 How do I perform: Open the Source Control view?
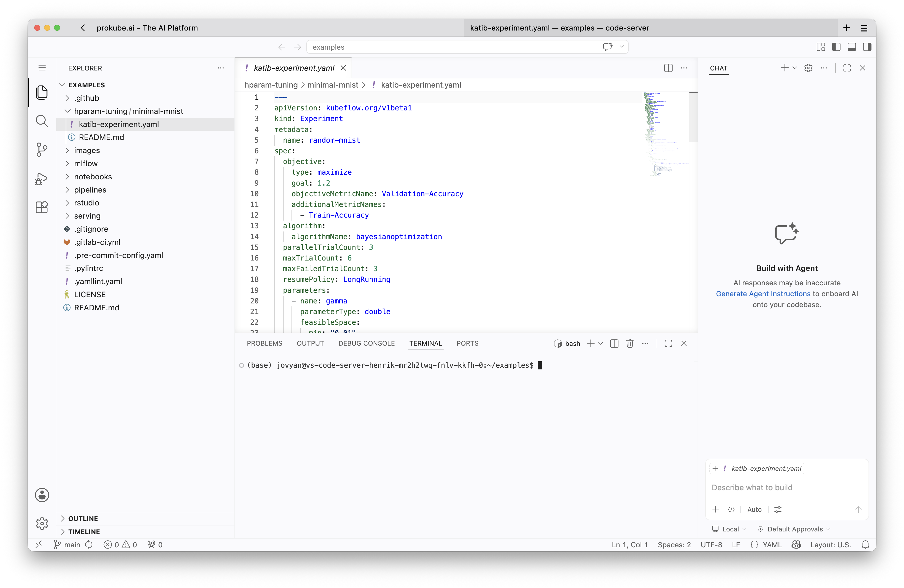click(x=42, y=150)
